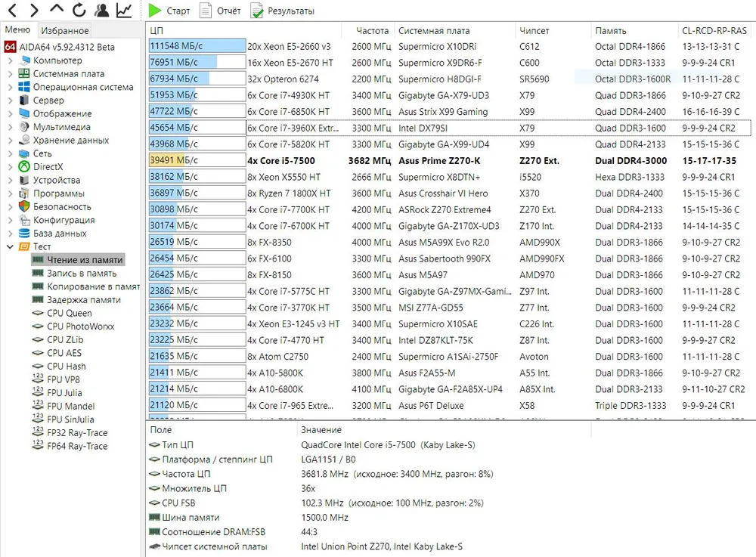
Task: Select the highlighted 4x Core i5-7500 row
Action: tap(280, 161)
